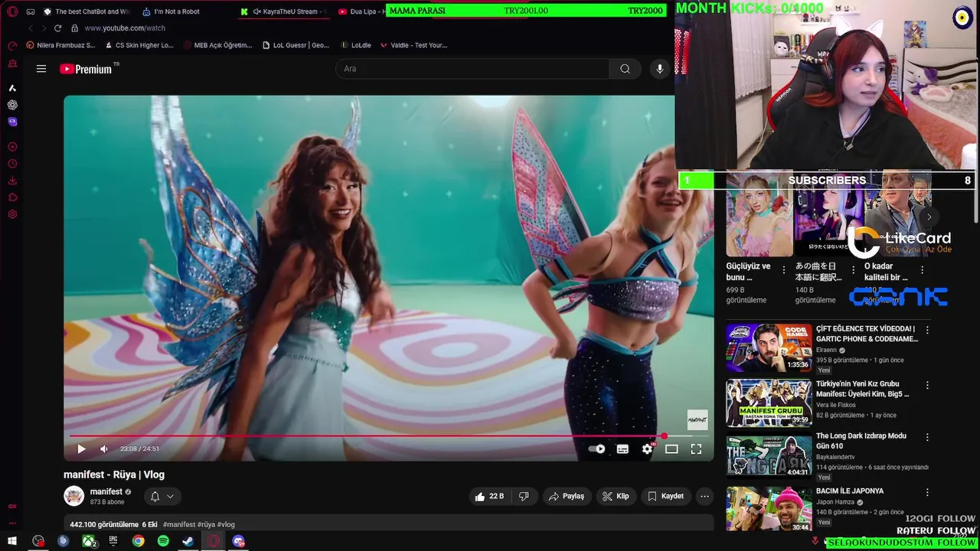Go back in browser history
The image size is (980, 551).
(31, 28)
